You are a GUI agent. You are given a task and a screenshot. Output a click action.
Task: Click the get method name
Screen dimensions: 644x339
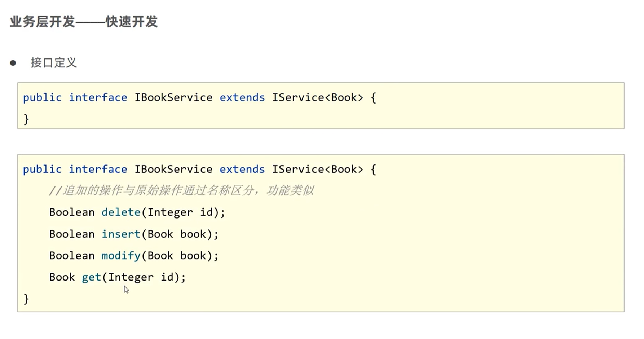pyautogui.click(x=91, y=277)
